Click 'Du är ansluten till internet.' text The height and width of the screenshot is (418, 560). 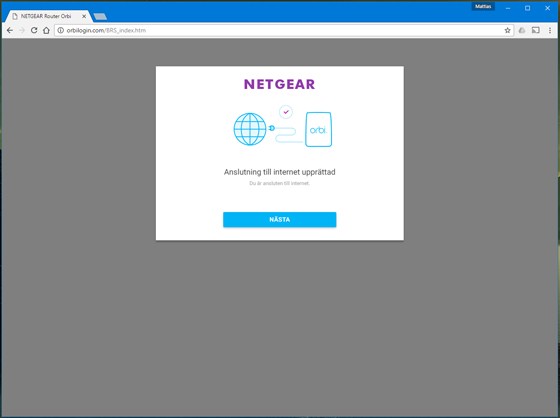click(x=280, y=183)
